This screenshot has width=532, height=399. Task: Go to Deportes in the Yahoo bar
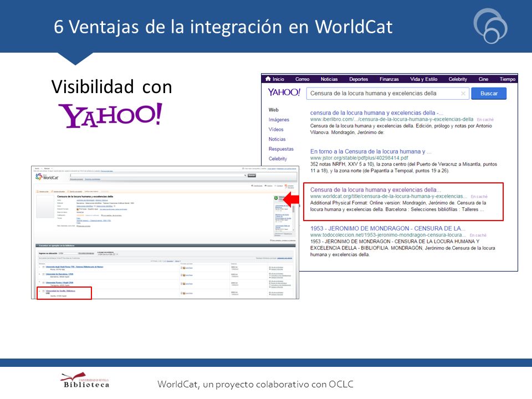pos(359,79)
